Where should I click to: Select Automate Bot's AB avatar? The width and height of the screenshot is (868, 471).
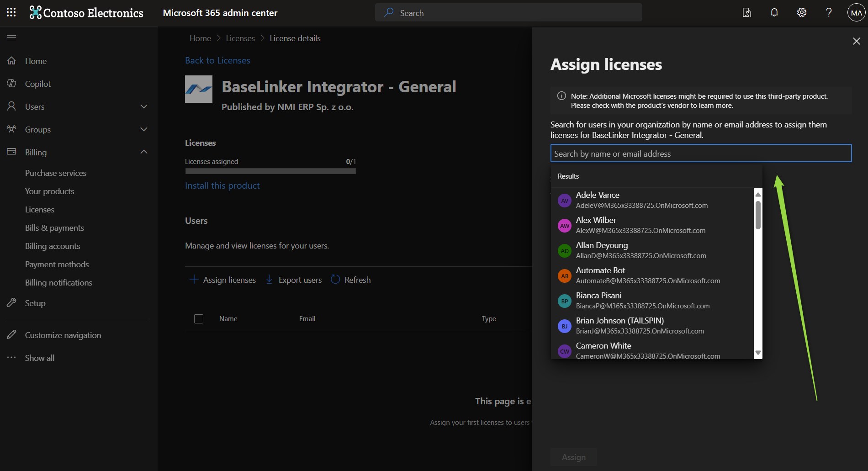(565, 276)
